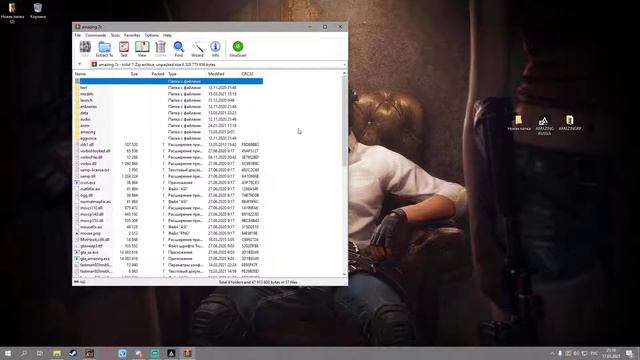
Task: Expand the archive path address dropdown
Action: 344,64
